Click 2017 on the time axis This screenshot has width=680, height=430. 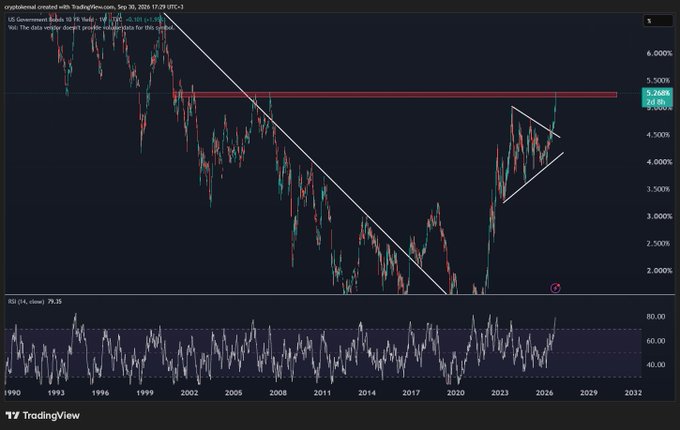point(411,393)
